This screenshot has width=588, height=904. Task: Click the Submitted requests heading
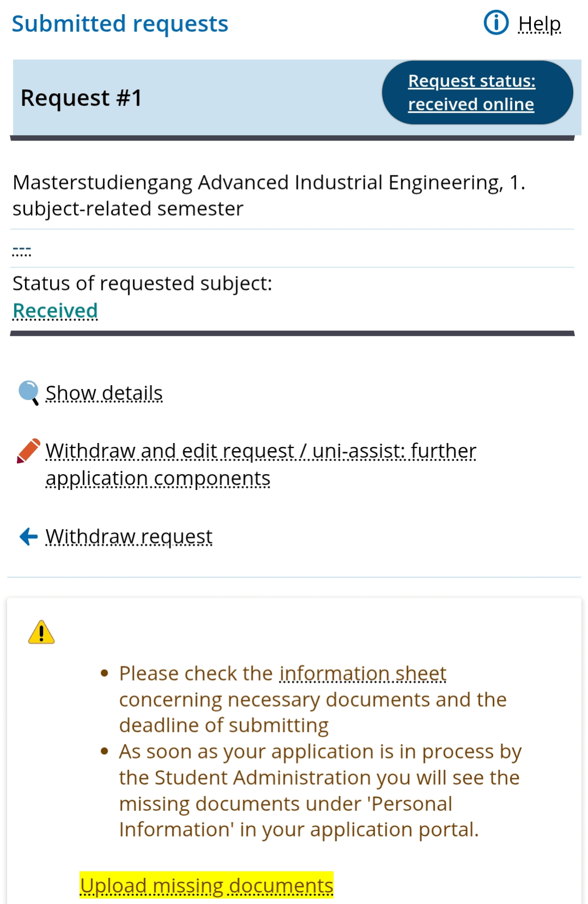coord(120,24)
